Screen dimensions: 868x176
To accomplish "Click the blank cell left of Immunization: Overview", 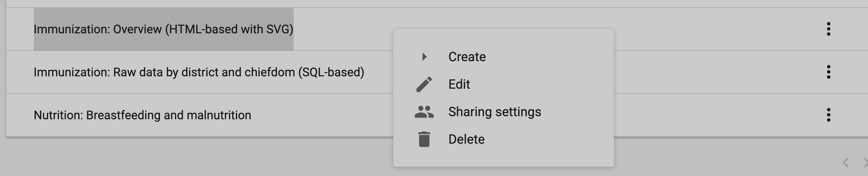I will pyautogui.click(x=20, y=29).
